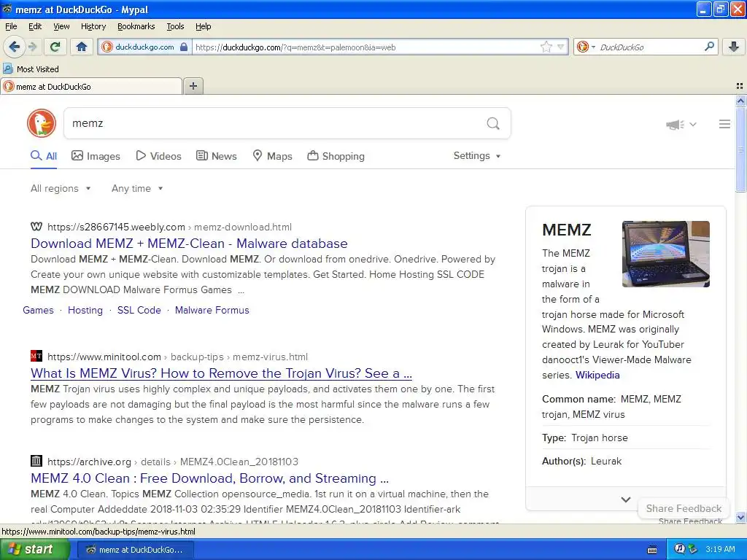The height and width of the screenshot is (560, 747).
Task: Open the hamburger side menu
Action: tap(724, 124)
